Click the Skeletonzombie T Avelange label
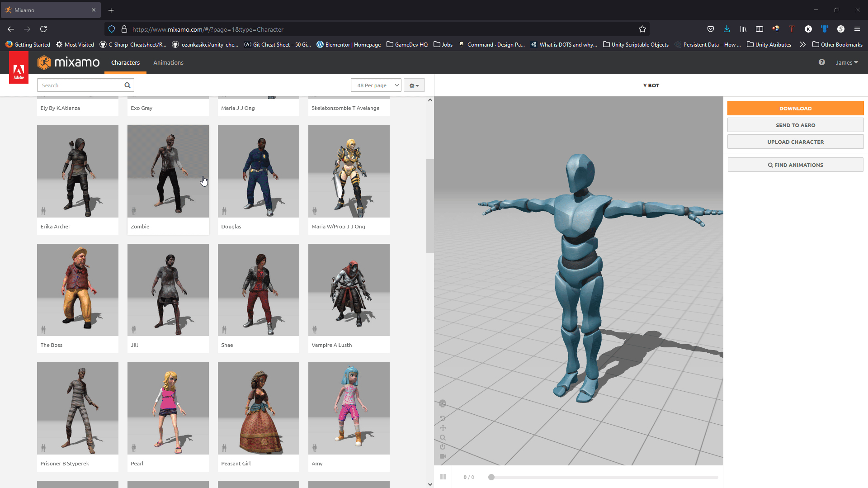The image size is (868, 488). pos(345,108)
